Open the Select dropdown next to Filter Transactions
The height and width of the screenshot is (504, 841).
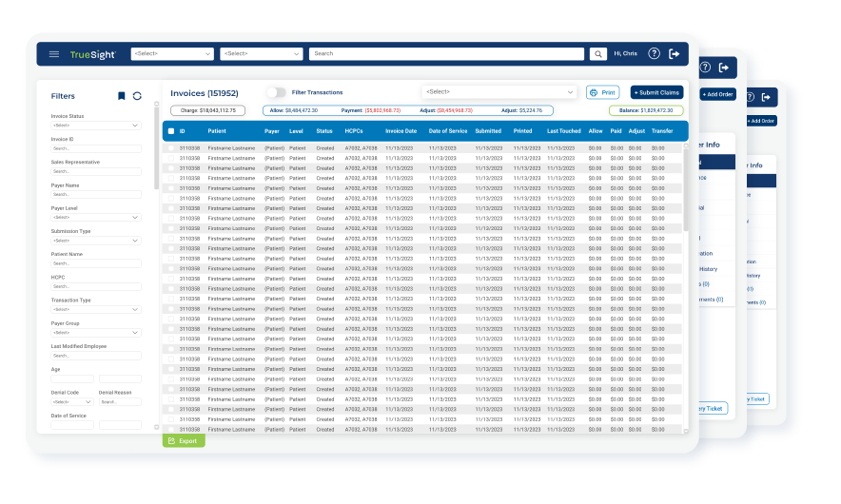499,92
